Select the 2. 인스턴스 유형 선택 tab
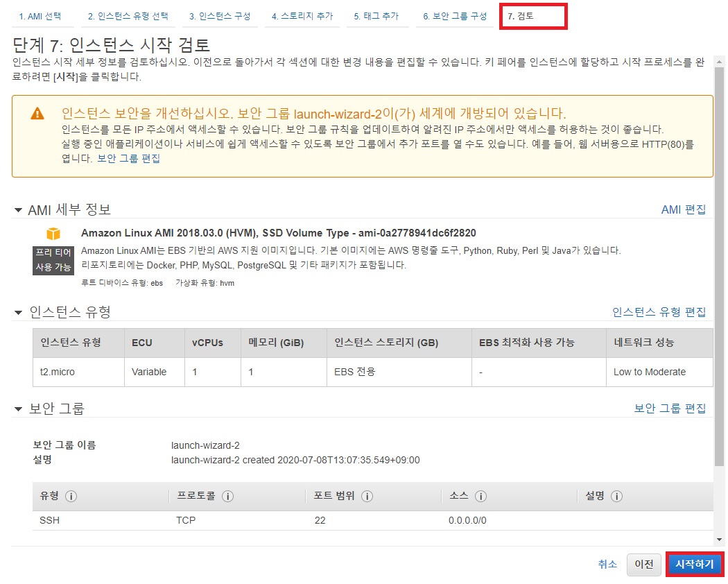Screen dimensions: 728x584 click(128, 16)
